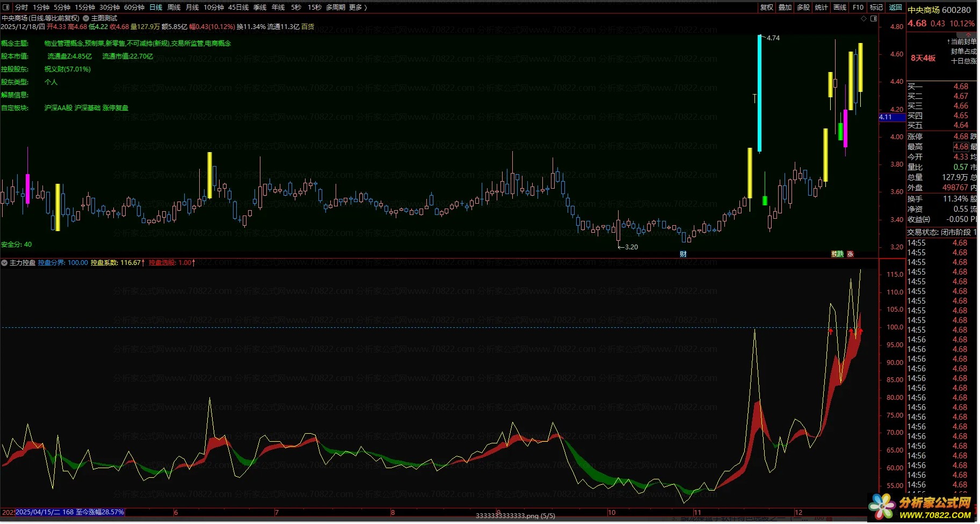Click the 涨 marker icon under chart
Image resolution: width=980 pixels, height=524 pixels.
pos(850,254)
